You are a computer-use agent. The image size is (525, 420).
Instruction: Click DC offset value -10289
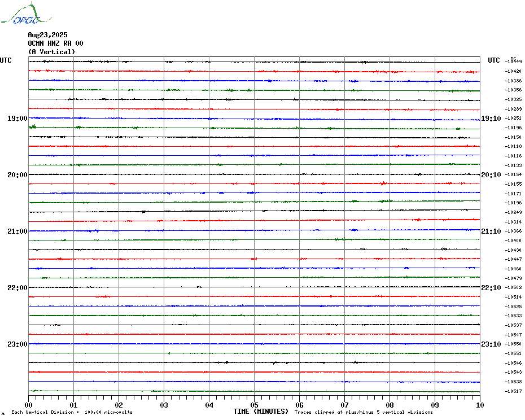click(x=514, y=109)
